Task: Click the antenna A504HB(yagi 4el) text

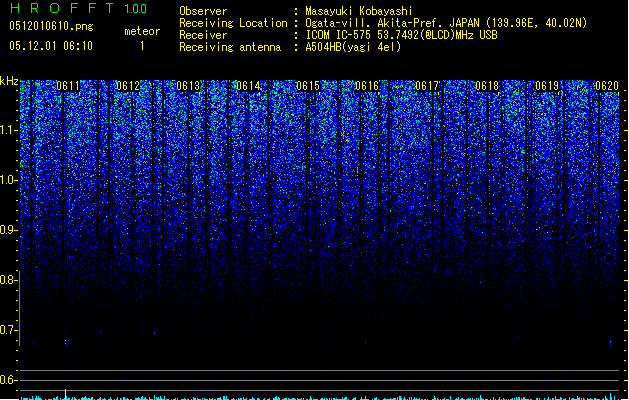Action: click(353, 47)
